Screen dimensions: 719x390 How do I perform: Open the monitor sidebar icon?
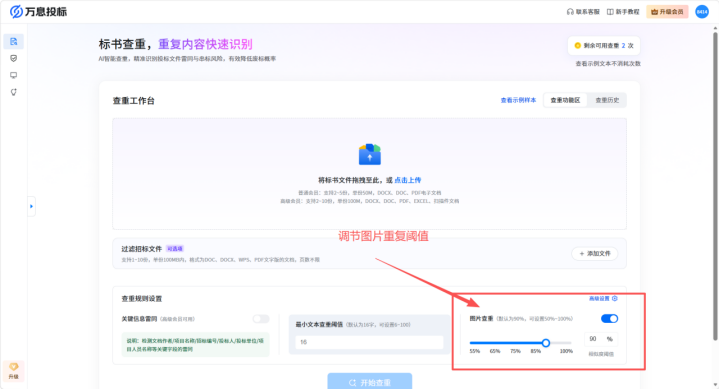(x=14, y=75)
